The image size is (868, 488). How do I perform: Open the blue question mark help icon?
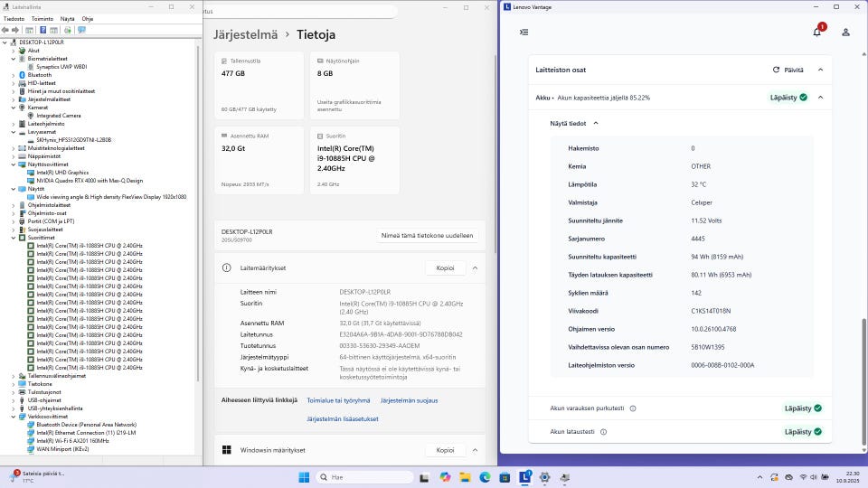point(42,30)
